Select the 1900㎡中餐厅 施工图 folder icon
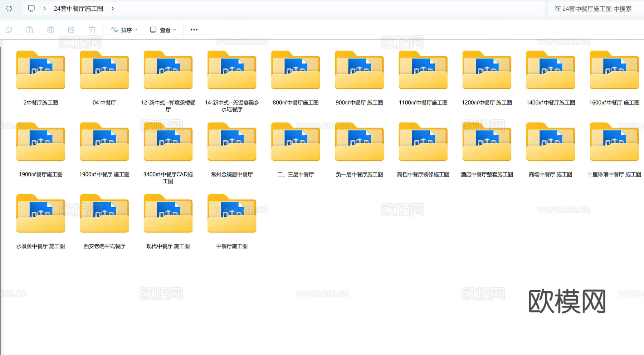The image size is (644, 355). [104, 142]
